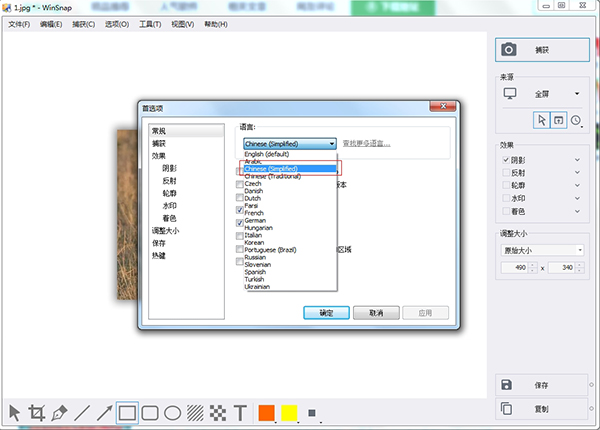This screenshot has width=600, height=430.
Task: Open the line width square selector
Action: 312,413
